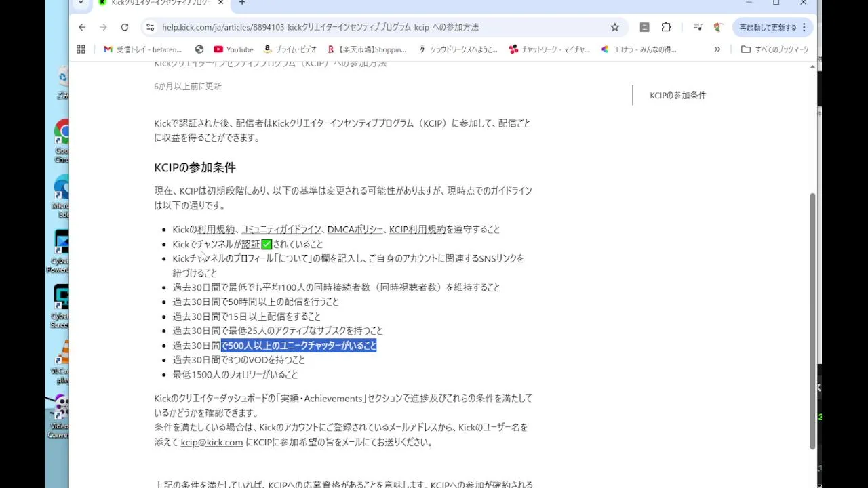Open the Chrome profile avatar
This screenshot has width=868, height=488.
pos(717,27)
